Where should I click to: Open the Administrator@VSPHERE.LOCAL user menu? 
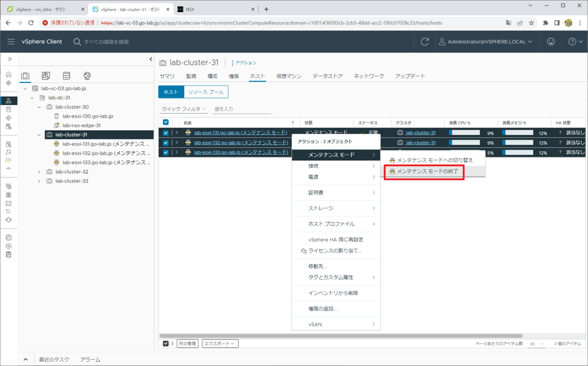coord(485,42)
